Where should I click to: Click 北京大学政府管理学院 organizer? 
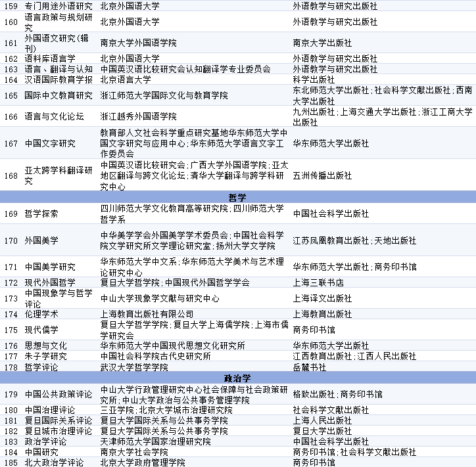click(143, 462)
